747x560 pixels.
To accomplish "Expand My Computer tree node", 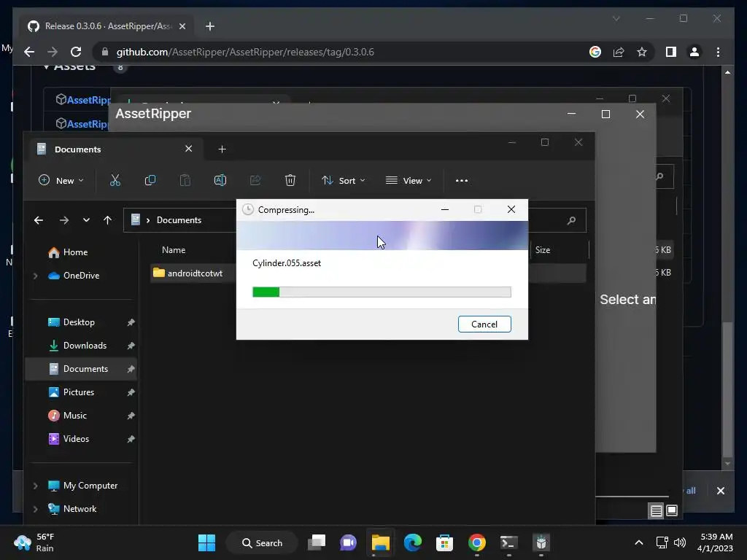I will click(x=35, y=486).
